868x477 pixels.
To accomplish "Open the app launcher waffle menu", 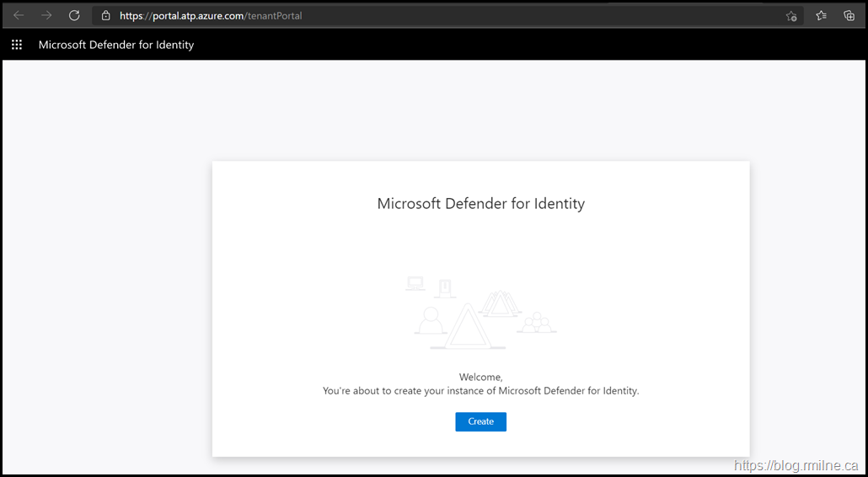I will [17, 45].
